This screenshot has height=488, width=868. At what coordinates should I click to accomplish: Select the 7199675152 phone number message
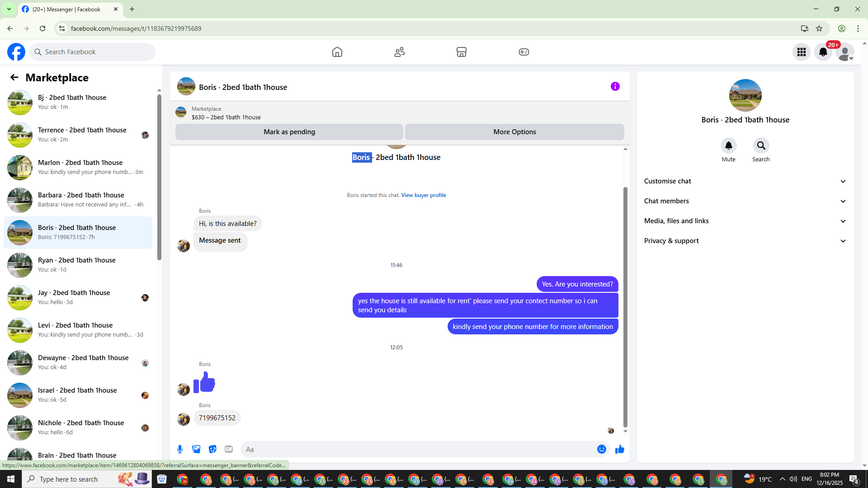[217, 418]
